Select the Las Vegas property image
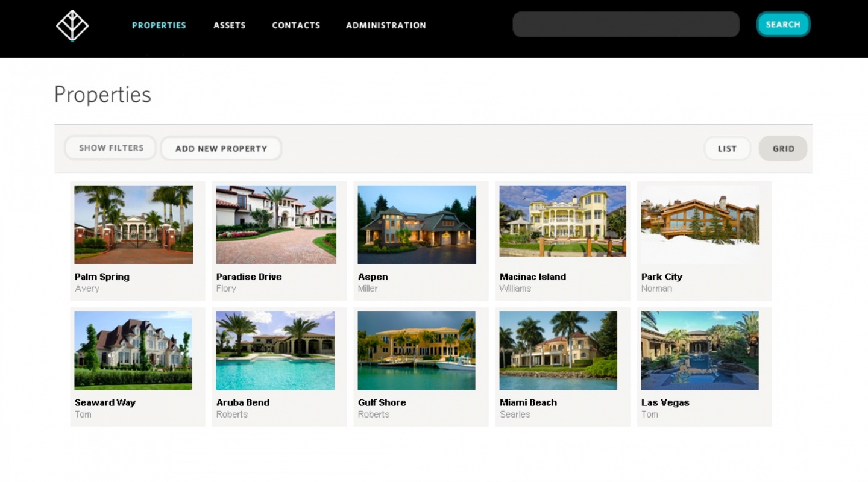 click(700, 351)
